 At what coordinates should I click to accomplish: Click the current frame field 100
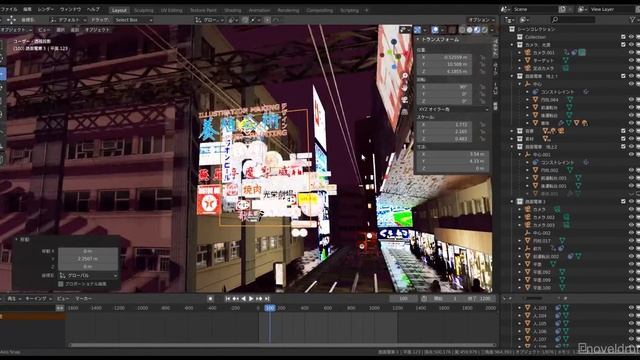(x=403, y=299)
